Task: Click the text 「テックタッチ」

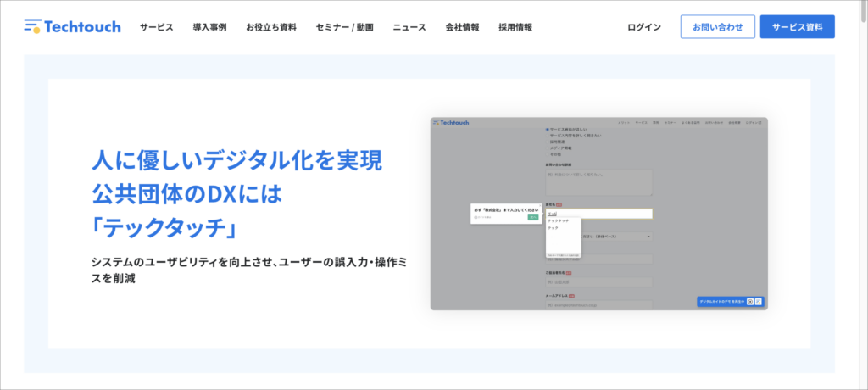Action: [164, 226]
